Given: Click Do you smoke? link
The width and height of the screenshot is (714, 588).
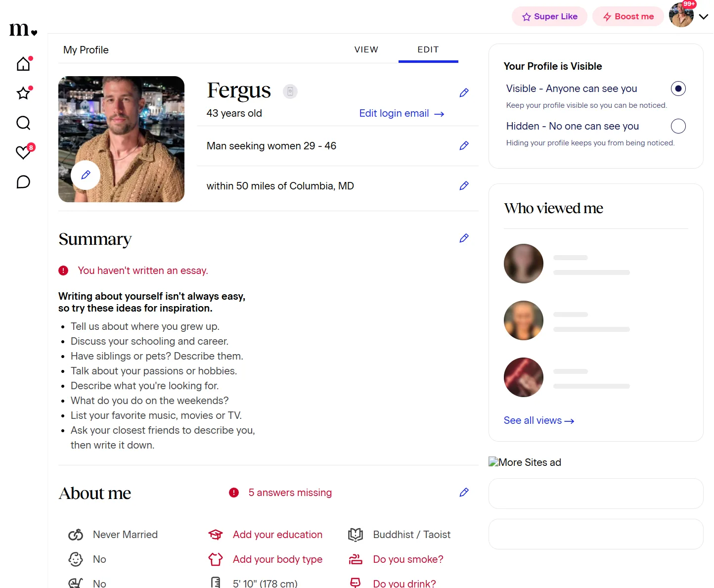Looking at the screenshot, I should (x=408, y=559).
